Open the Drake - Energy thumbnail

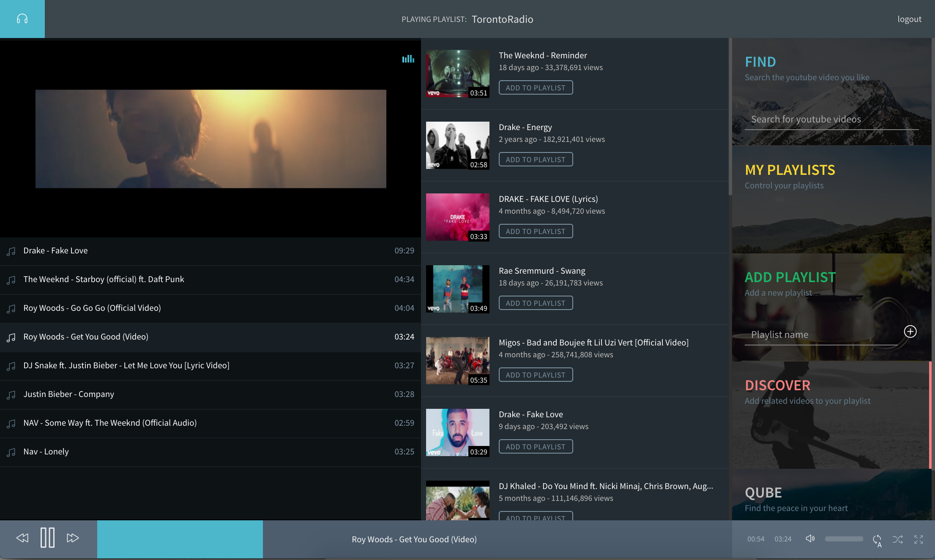(457, 145)
